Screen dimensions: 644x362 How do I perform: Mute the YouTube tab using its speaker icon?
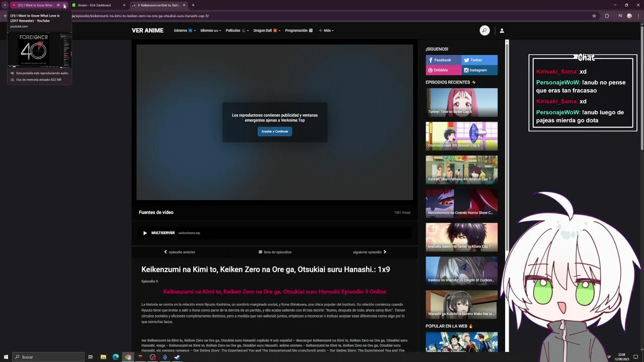(58, 5)
